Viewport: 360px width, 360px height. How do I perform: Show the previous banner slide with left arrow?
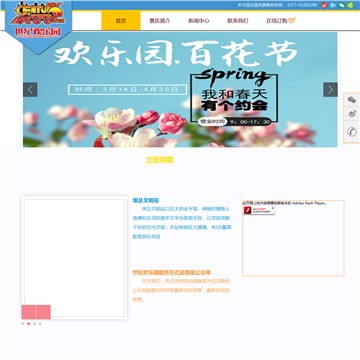[30, 90]
